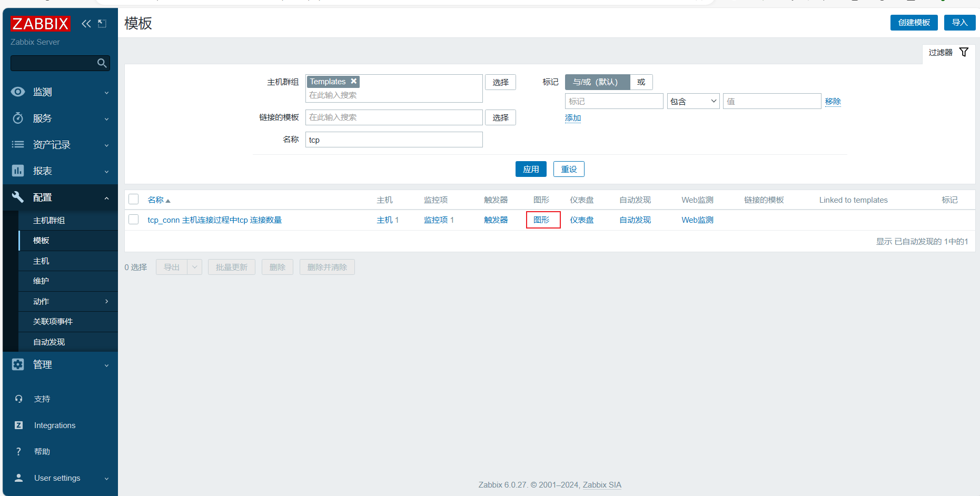Open the 主机 submenu item
The image size is (980, 496).
68,261
